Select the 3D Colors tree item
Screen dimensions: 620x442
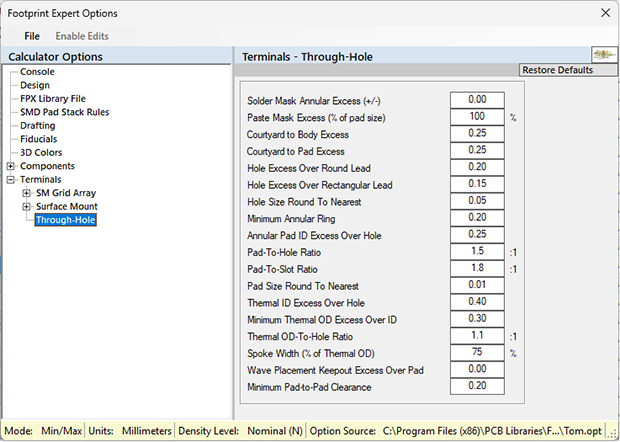42,152
